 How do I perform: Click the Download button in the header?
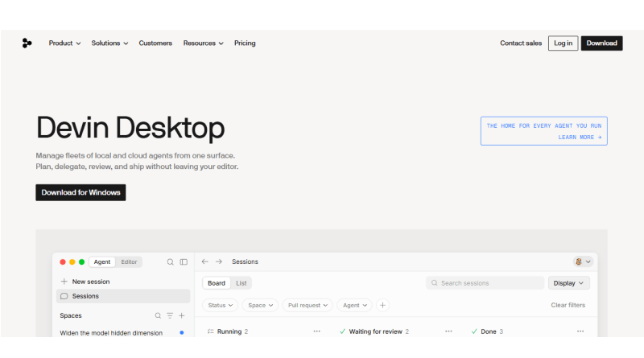(601, 43)
